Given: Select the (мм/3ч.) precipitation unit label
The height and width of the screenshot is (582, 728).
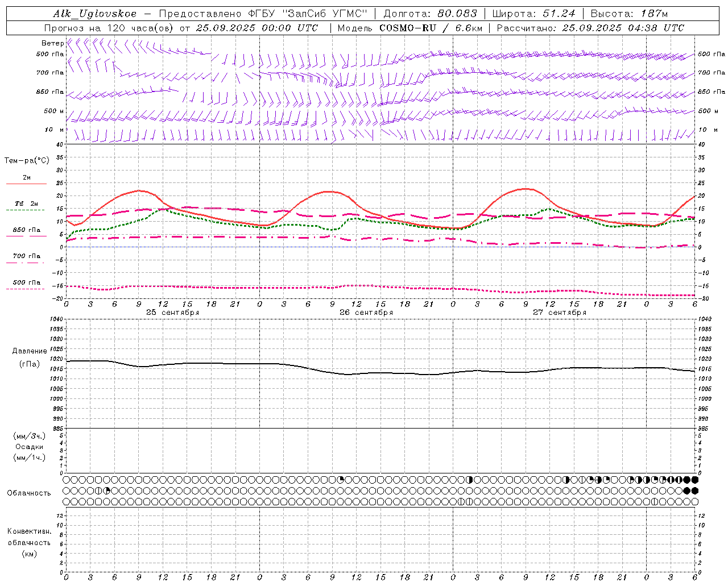Looking at the screenshot, I should (x=30, y=436).
